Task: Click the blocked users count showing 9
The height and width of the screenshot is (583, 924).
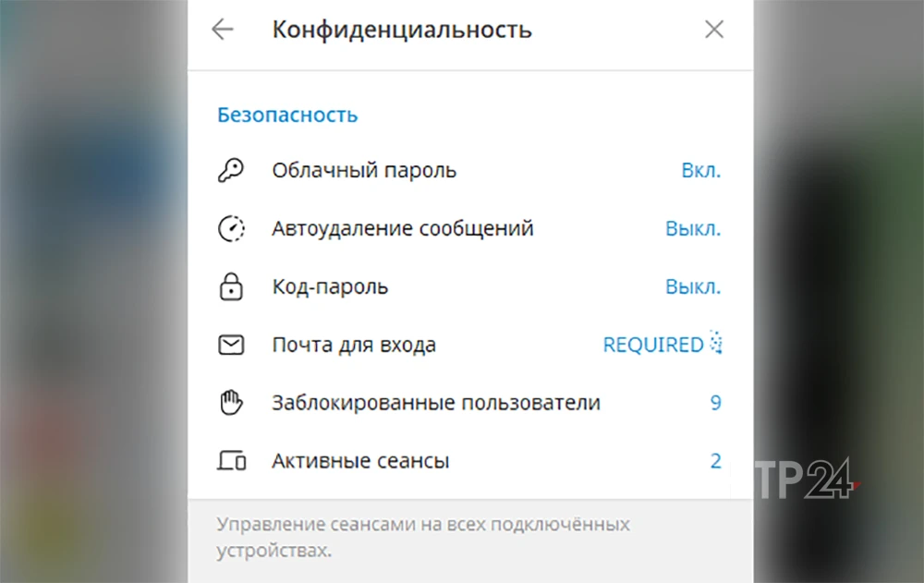Action: 714,402
